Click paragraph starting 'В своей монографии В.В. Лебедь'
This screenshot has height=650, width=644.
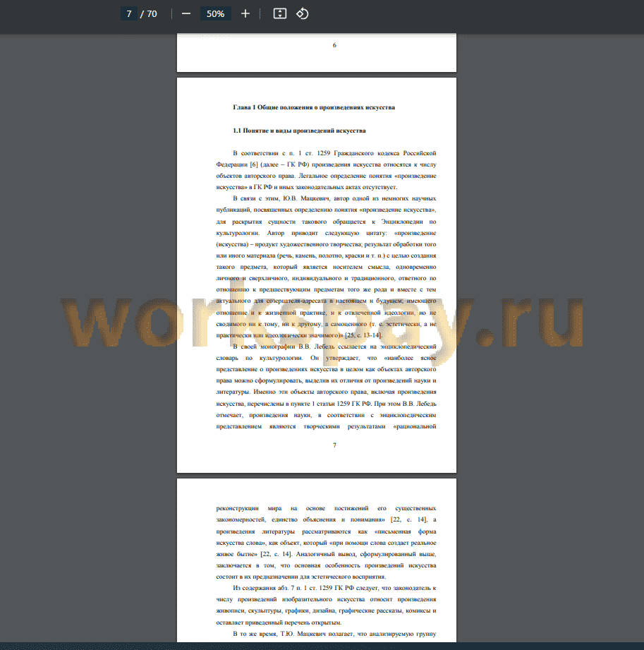(326, 386)
